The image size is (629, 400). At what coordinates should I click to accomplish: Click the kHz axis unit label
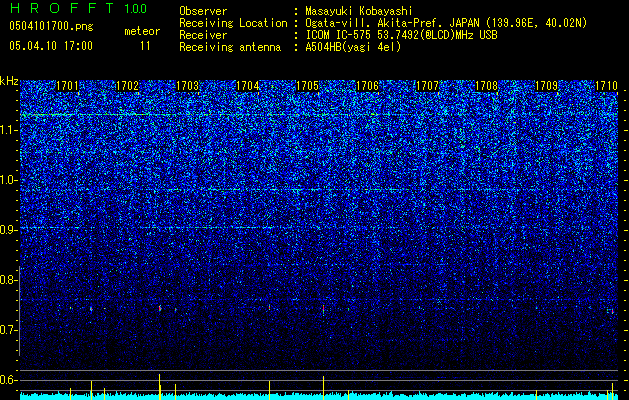[x=9, y=81]
